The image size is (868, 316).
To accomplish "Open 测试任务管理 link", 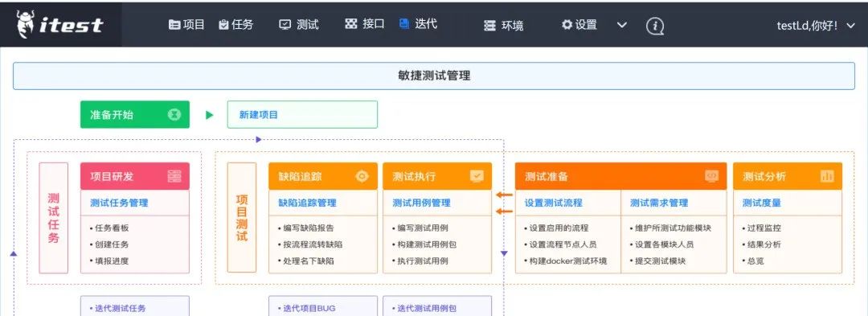I will point(119,203).
